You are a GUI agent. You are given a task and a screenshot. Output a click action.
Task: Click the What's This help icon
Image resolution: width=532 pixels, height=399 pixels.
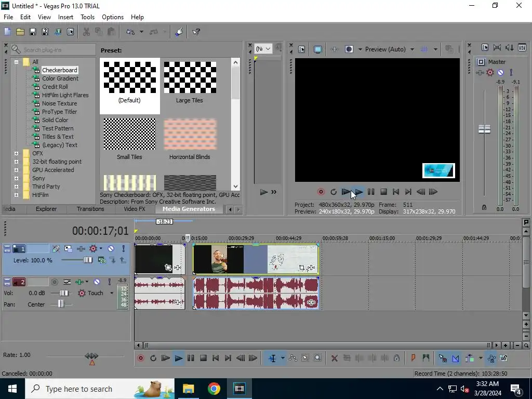[x=196, y=32]
